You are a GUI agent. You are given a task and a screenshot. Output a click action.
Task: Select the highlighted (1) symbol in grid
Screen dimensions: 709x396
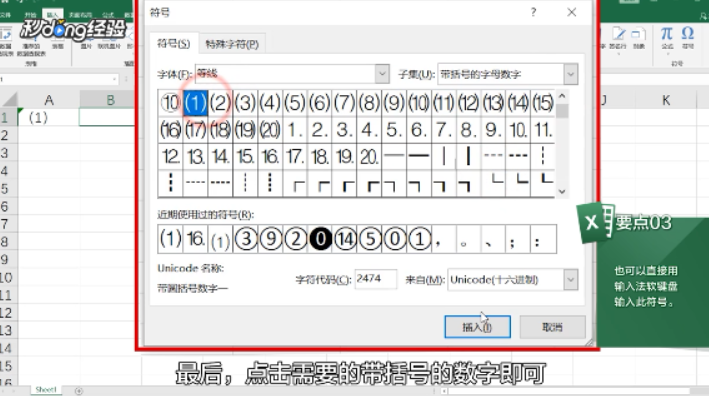click(195, 103)
